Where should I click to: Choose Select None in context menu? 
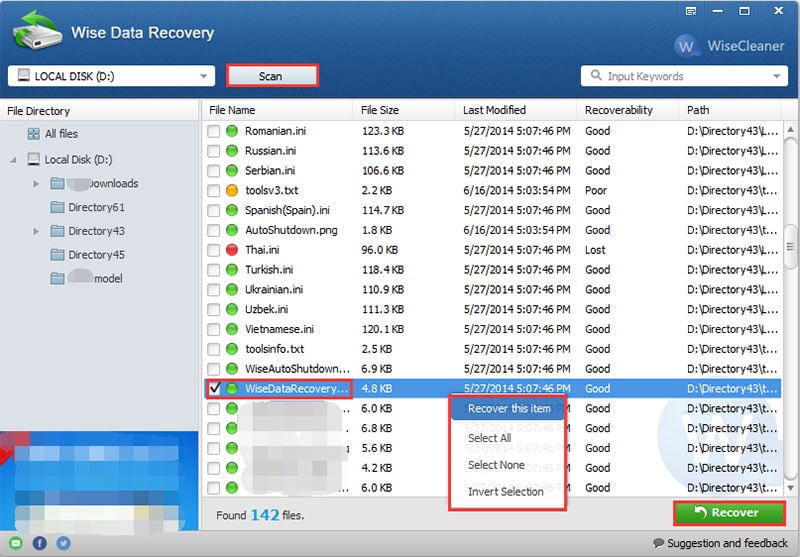(496, 465)
